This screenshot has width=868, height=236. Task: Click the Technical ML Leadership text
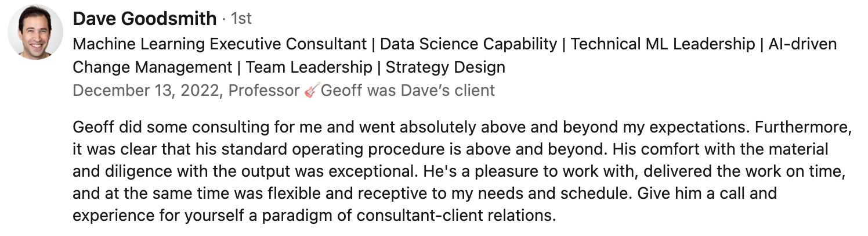tap(663, 44)
